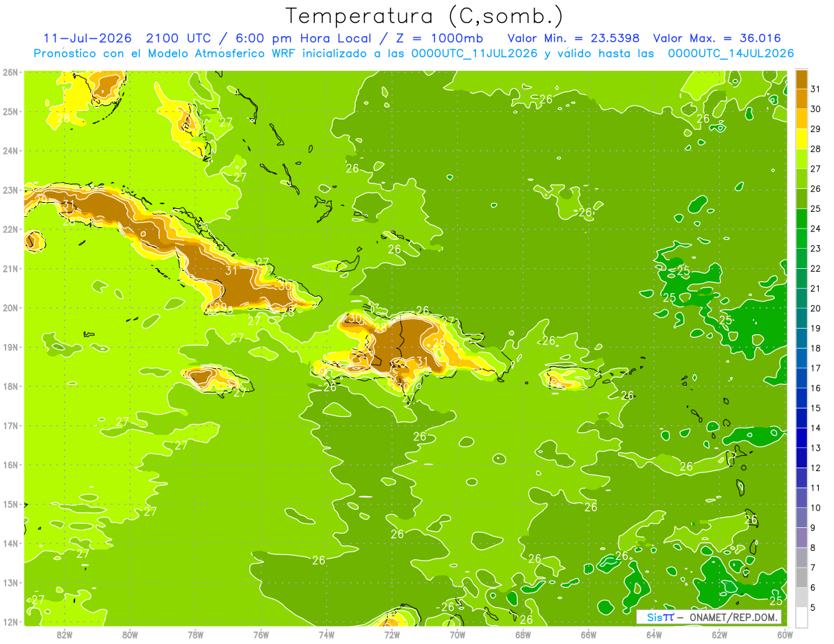The image size is (834, 644).
Task: Click the top brown swatch of color scale
Action: (802, 79)
